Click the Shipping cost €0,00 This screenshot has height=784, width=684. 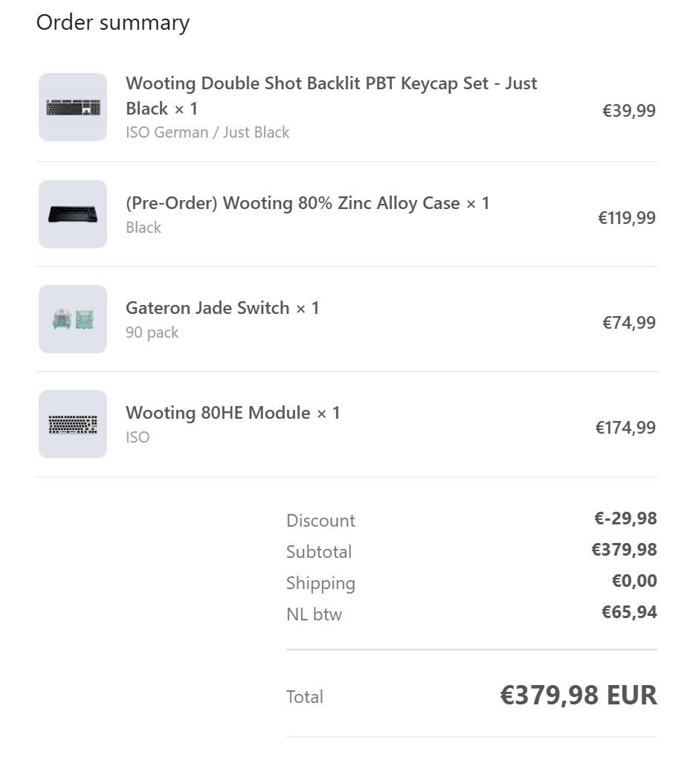634,581
